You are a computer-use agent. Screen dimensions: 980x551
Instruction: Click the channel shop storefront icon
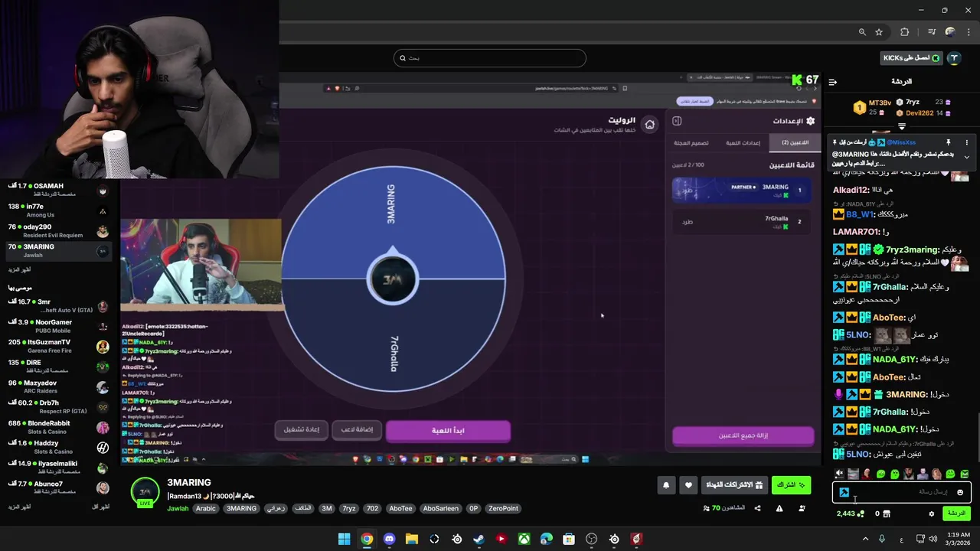[x=887, y=514]
